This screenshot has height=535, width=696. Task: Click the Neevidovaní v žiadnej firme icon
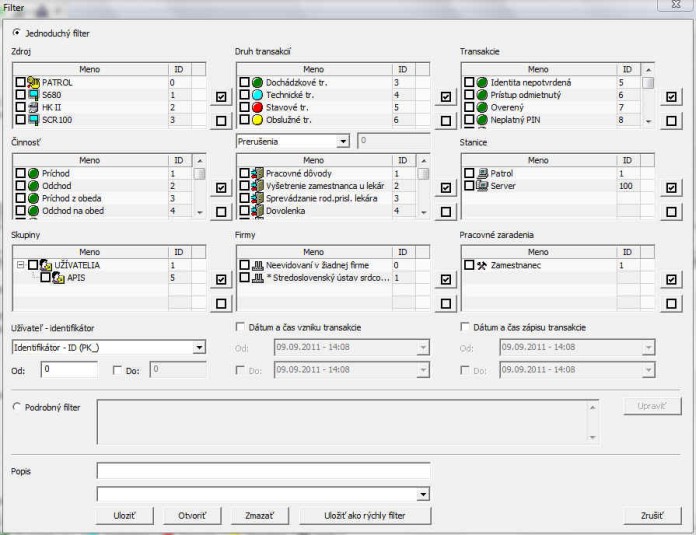tap(257, 265)
